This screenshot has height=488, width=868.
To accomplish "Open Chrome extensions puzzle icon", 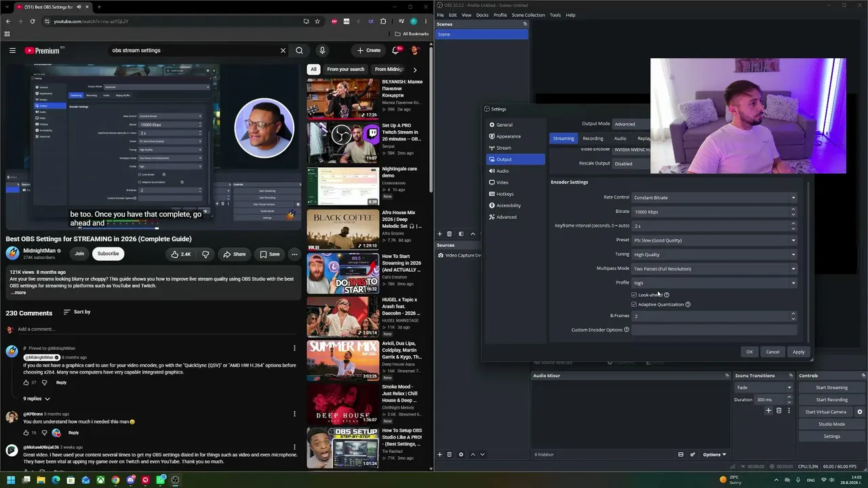I will pyautogui.click(x=383, y=21).
